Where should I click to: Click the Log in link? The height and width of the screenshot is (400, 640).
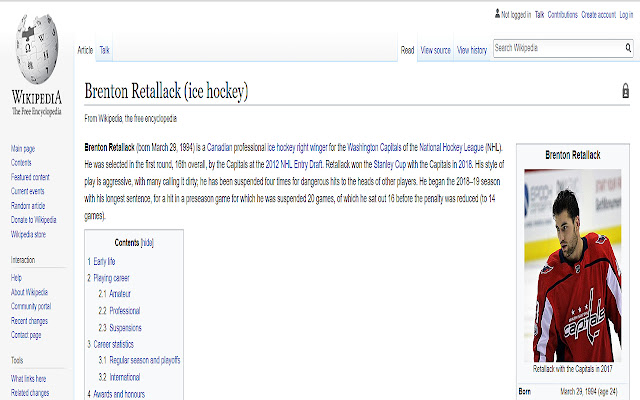pyautogui.click(x=626, y=15)
